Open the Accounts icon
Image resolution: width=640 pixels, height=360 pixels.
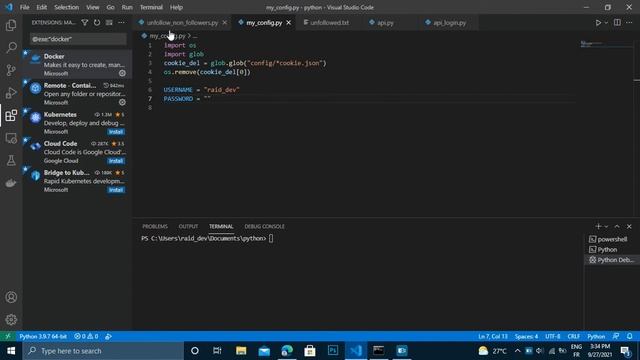click(11, 297)
